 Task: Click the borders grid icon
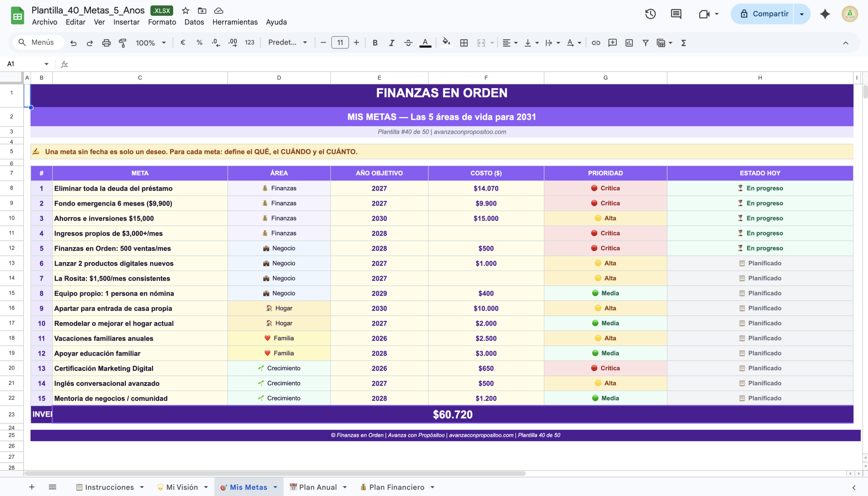[463, 43]
